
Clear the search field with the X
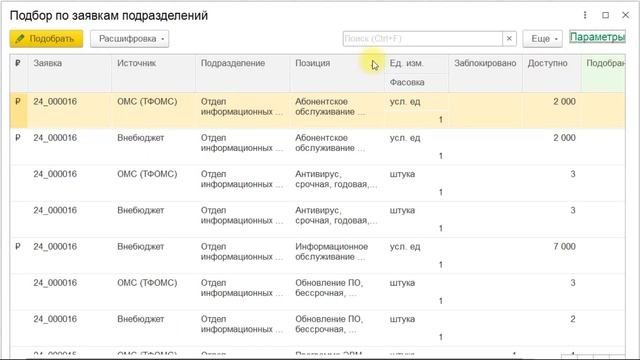pyautogui.click(x=509, y=39)
